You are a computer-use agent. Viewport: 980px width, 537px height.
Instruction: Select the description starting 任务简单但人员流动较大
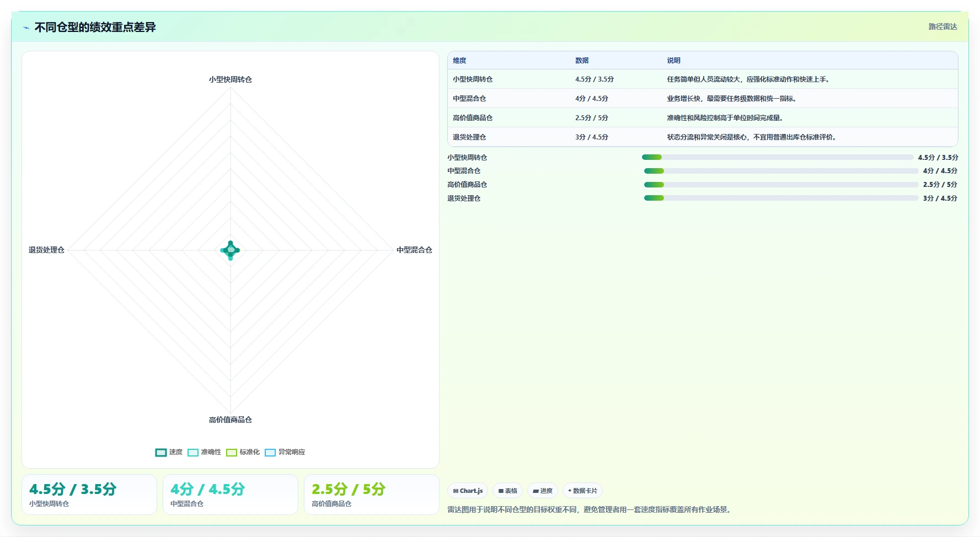click(x=749, y=79)
